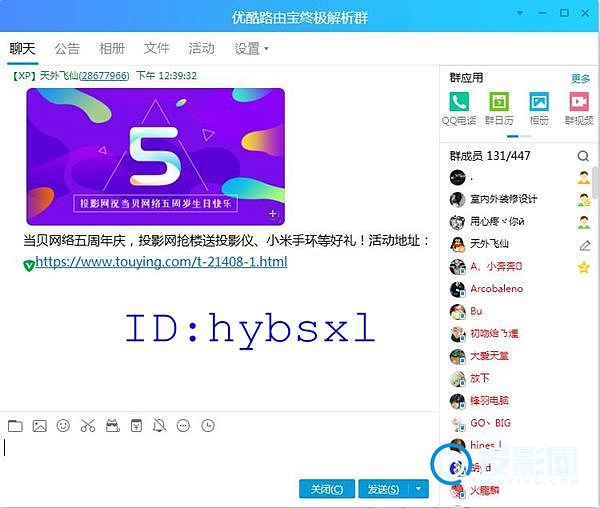Open the 群视频 group video app
Viewport: 600px width, 508px height.
pyautogui.click(x=579, y=108)
